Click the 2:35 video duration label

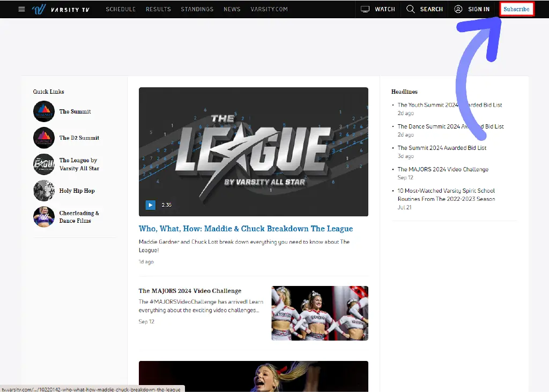pos(166,205)
